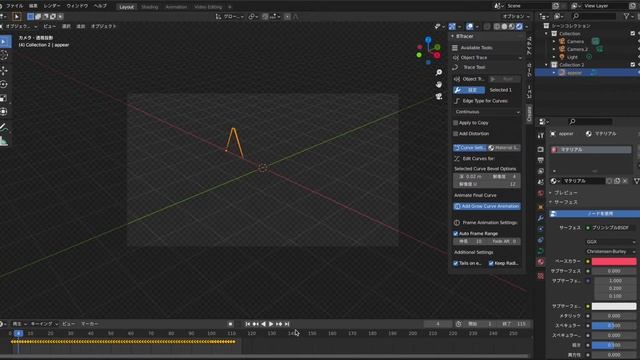This screenshot has width=640, height=360.
Task: Click the viewport navigation axis gizmo
Action: pyautogui.click(x=428, y=51)
